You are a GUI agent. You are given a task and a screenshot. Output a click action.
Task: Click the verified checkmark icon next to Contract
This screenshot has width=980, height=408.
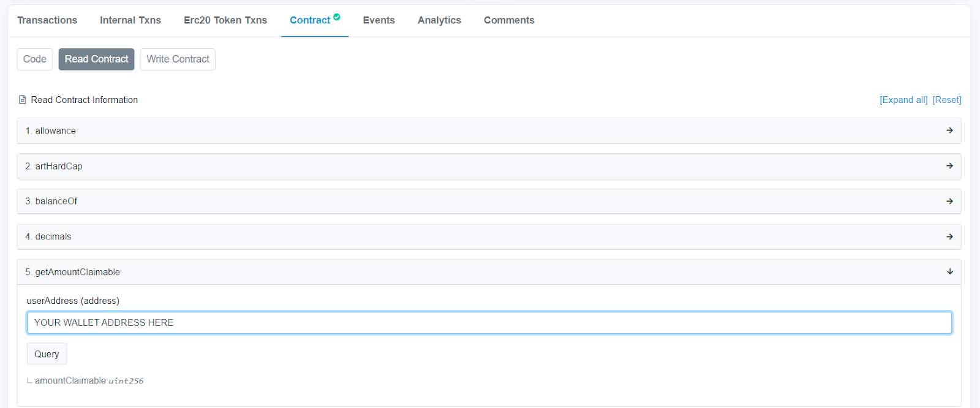click(337, 17)
